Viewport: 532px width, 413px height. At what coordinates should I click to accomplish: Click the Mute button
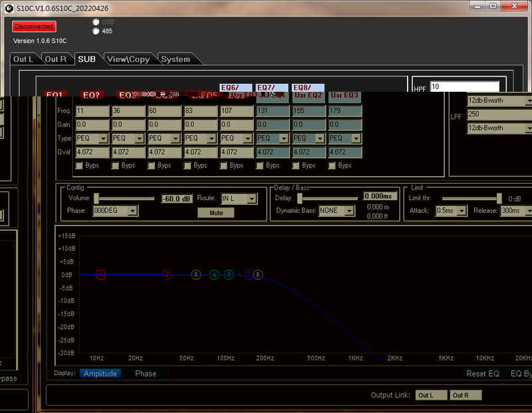pyautogui.click(x=216, y=213)
